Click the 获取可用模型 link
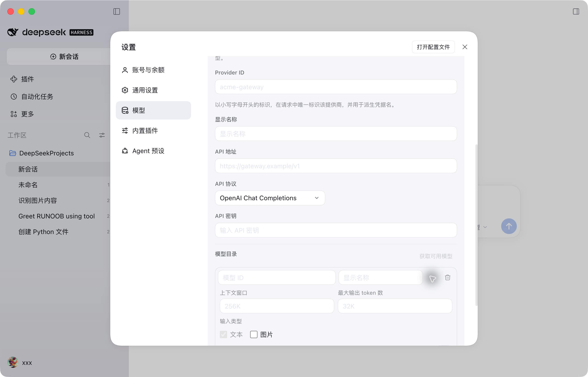 [436, 256]
